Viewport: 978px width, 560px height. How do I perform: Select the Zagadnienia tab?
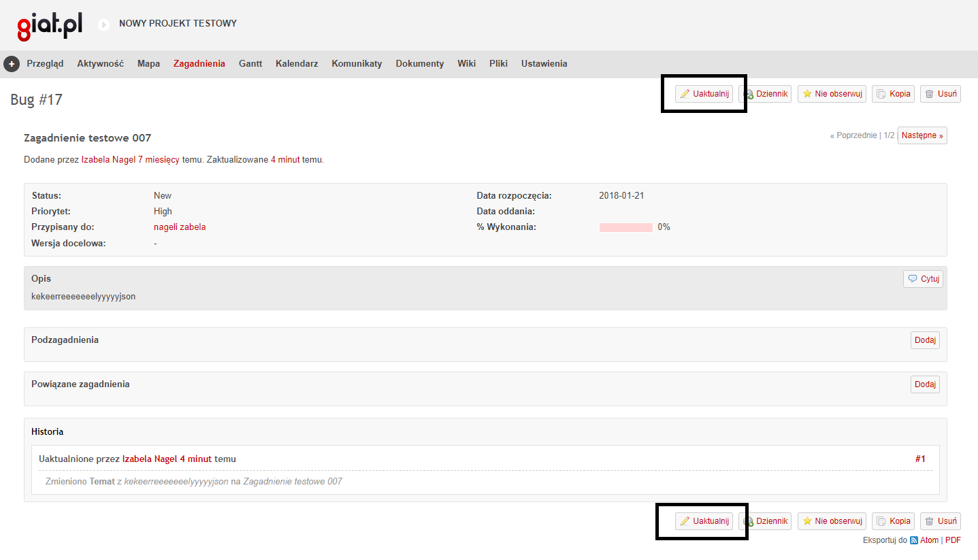click(x=199, y=63)
